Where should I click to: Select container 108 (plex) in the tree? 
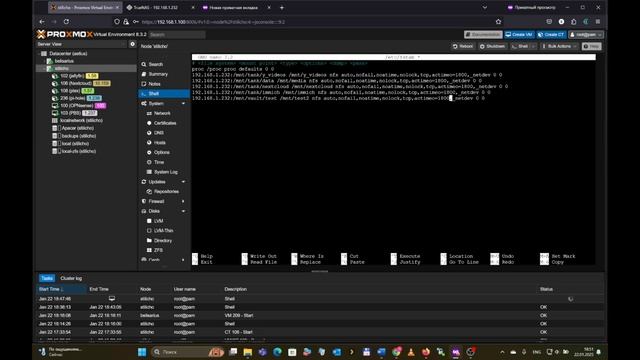(x=70, y=91)
